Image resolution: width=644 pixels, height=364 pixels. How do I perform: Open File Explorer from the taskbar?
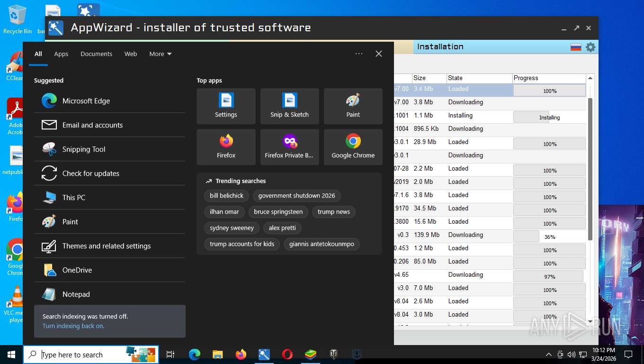[x=217, y=354]
